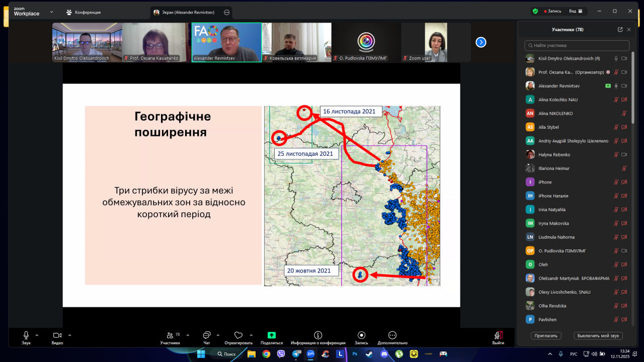Click the Пригласить button
Viewport: 644px width, 362px height.
pyautogui.click(x=546, y=335)
